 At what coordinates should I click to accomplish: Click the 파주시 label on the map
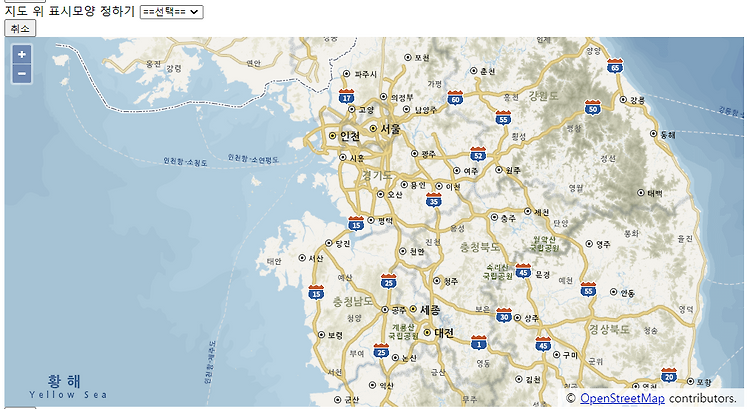[366, 74]
